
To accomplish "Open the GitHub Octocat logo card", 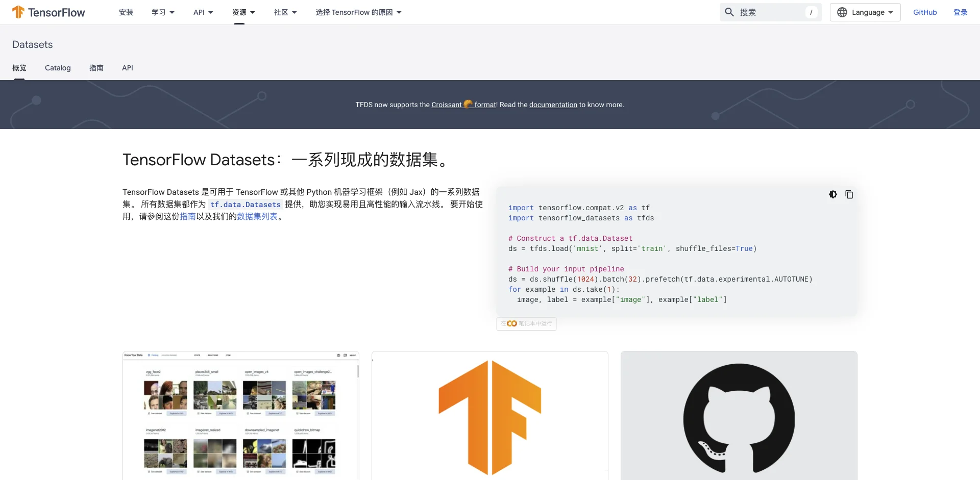I will (x=739, y=415).
